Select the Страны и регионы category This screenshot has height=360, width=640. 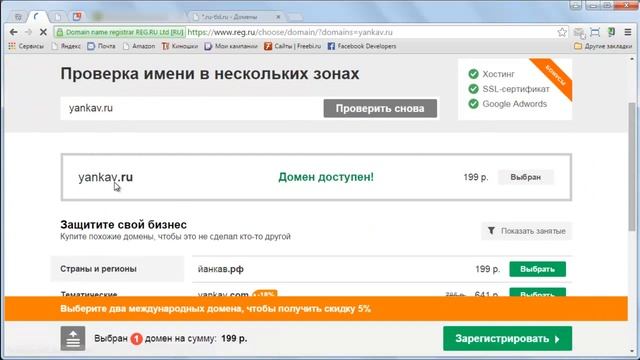tap(117, 269)
